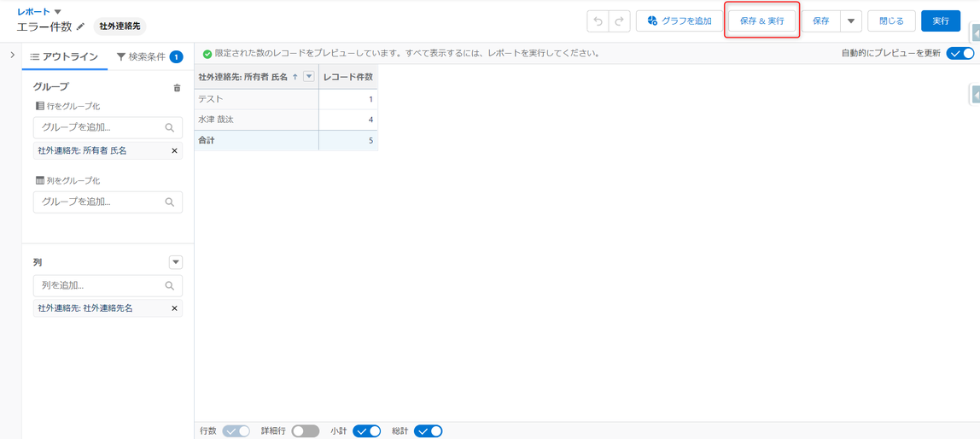
Task: Focus the 列を追加 input field
Action: (x=108, y=285)
